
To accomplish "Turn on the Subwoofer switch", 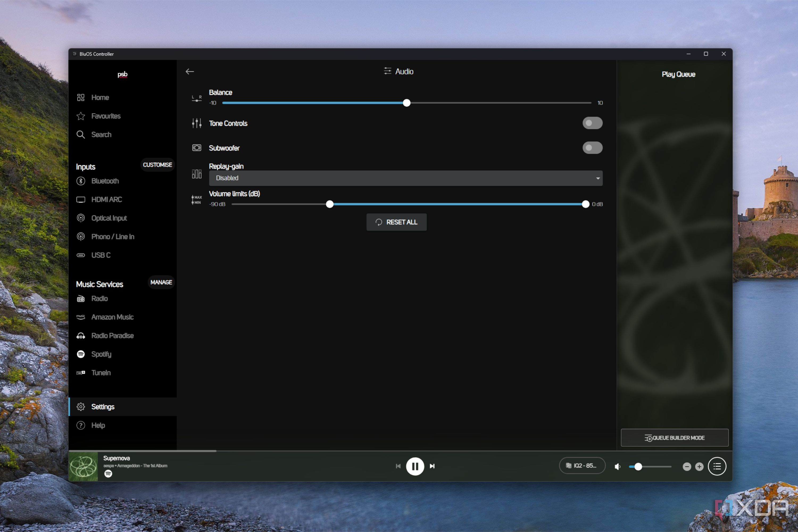I will (592, 148).
